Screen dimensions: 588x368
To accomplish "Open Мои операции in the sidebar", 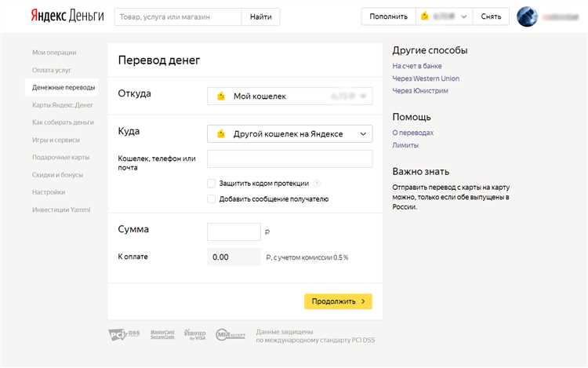I will [54, 53].
